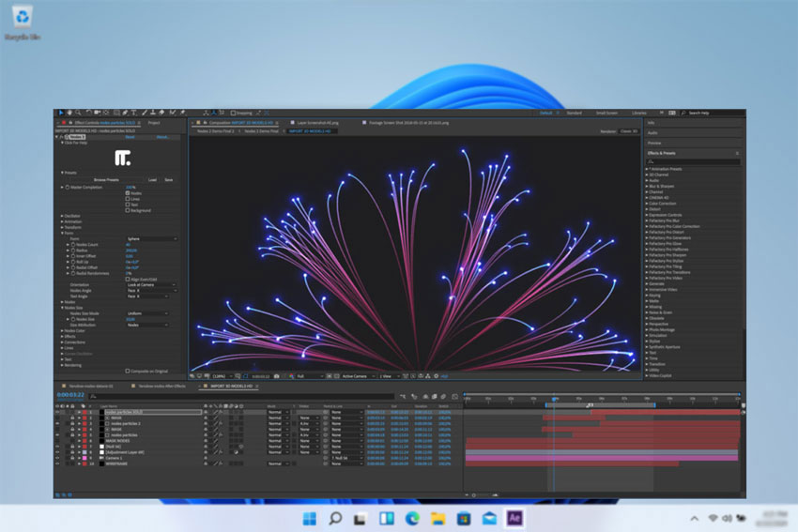
Task: Open the Recycle Bin on desktop
Action: tap(22, 22)
